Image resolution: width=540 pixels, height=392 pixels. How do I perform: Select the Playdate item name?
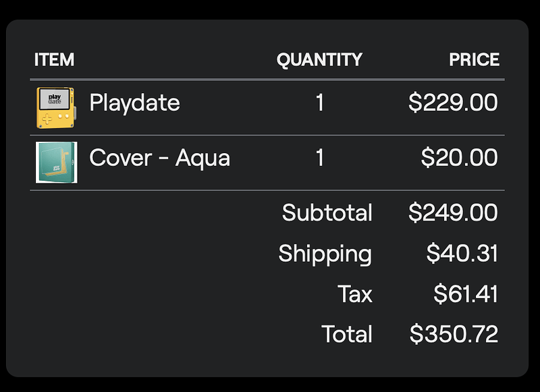point(134,103)
